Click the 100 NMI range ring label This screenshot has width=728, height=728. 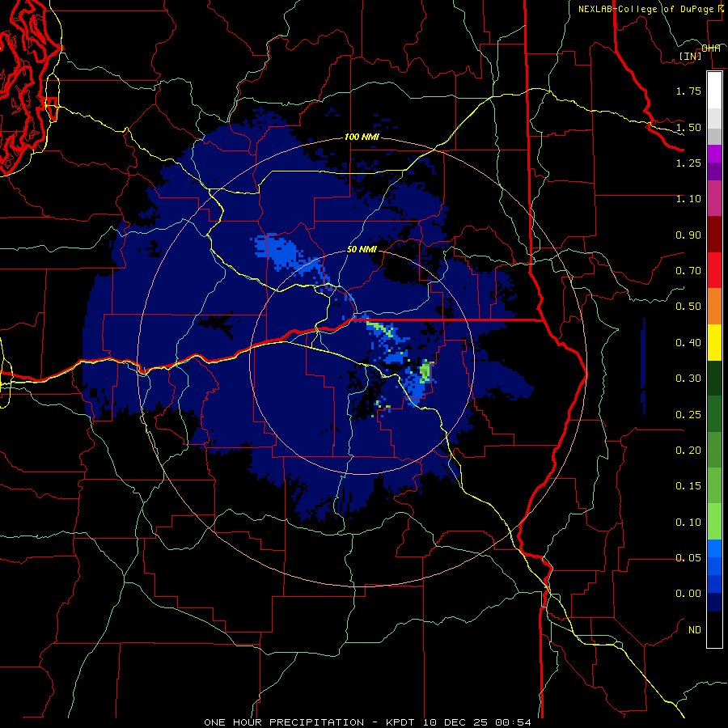click(362, 138)
